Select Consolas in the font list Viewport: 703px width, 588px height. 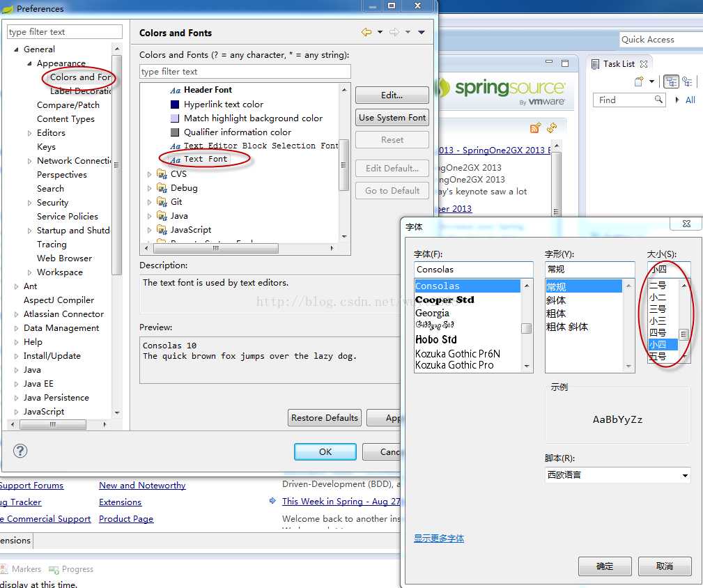(x=468, y=286)
